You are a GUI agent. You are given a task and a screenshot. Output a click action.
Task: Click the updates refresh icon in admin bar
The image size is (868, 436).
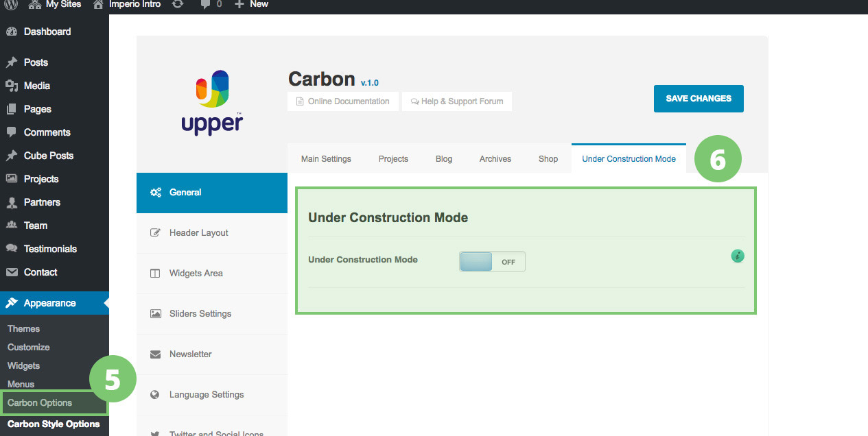click(x=177, y=4)
